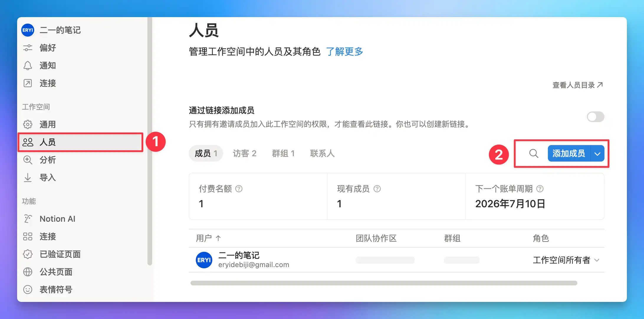Toggle 通过链接添加成员 switch
The height and width of the screenshot is (319, 644).
tap(595, 117)
